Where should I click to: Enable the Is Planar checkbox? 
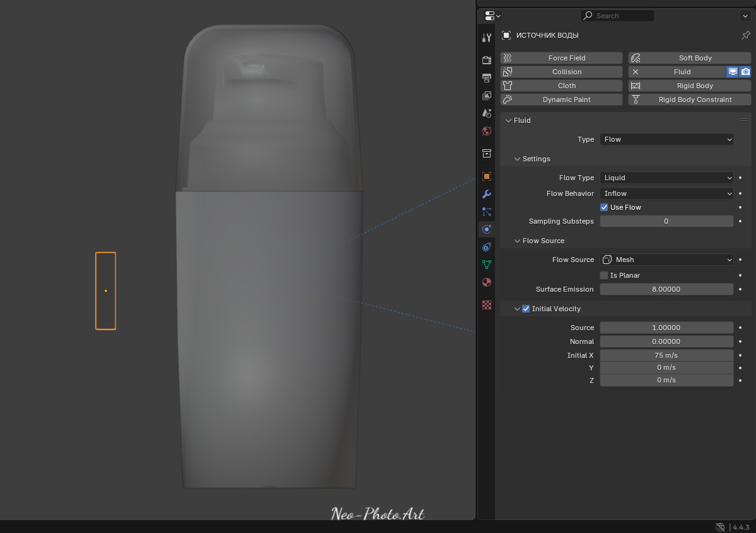(604, 275)
